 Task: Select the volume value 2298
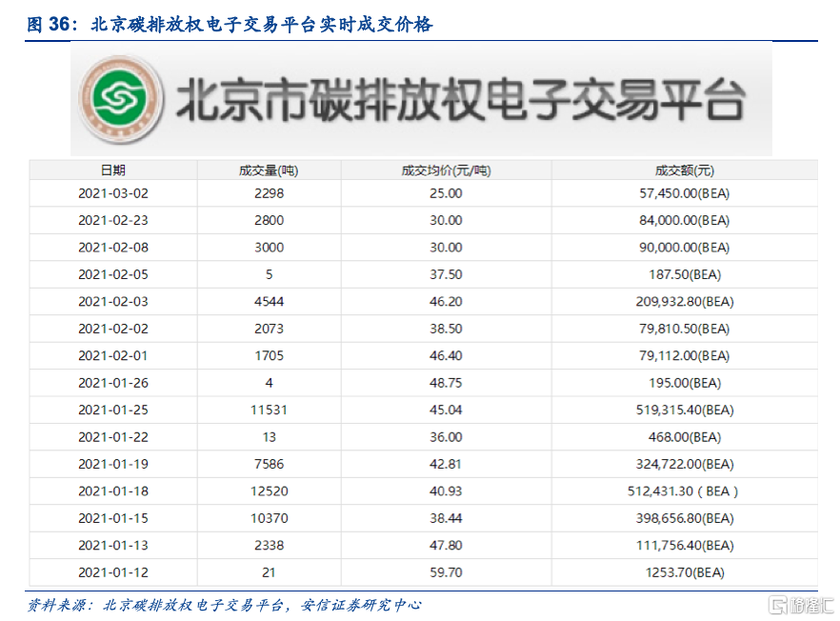(x=269, y=193)
